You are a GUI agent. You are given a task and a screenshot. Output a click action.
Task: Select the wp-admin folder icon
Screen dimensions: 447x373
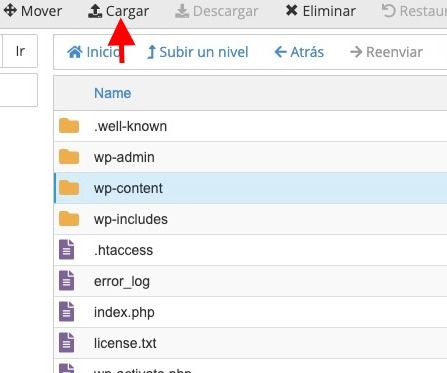[x=69, y=157]
